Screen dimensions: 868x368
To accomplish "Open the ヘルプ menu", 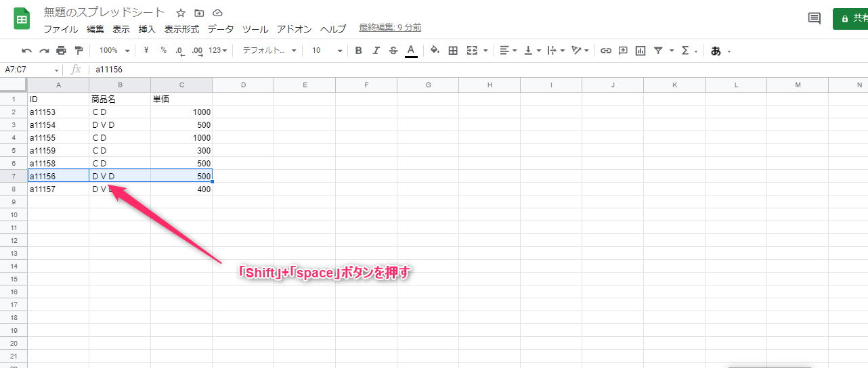I will coord(333,29).
